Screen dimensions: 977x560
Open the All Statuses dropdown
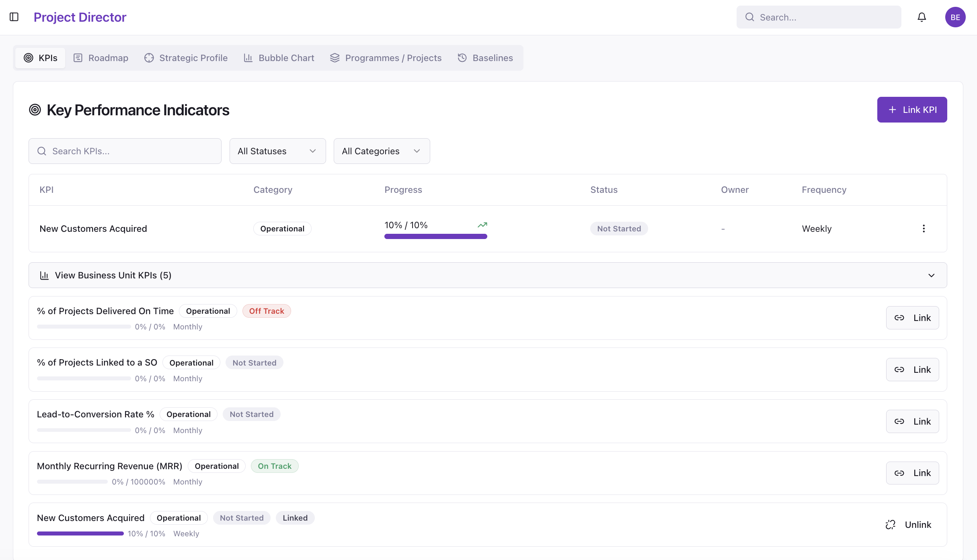[277, 151]
